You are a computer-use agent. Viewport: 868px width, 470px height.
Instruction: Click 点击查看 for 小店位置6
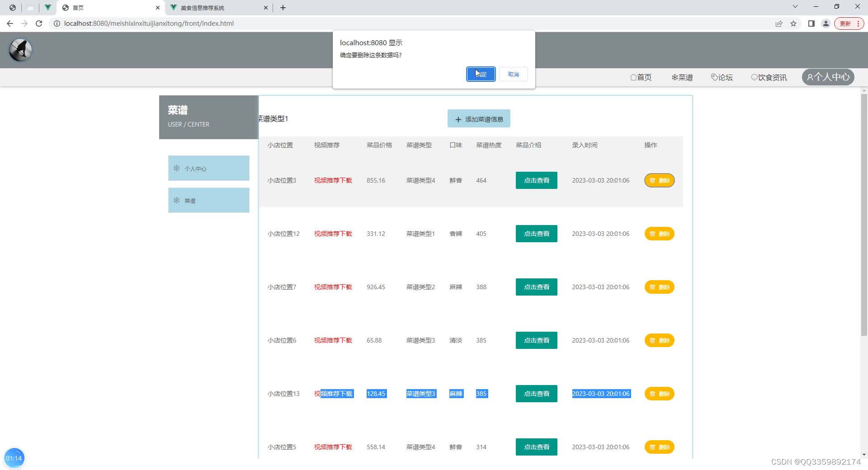pyautogui.click(x=537, y=340)
